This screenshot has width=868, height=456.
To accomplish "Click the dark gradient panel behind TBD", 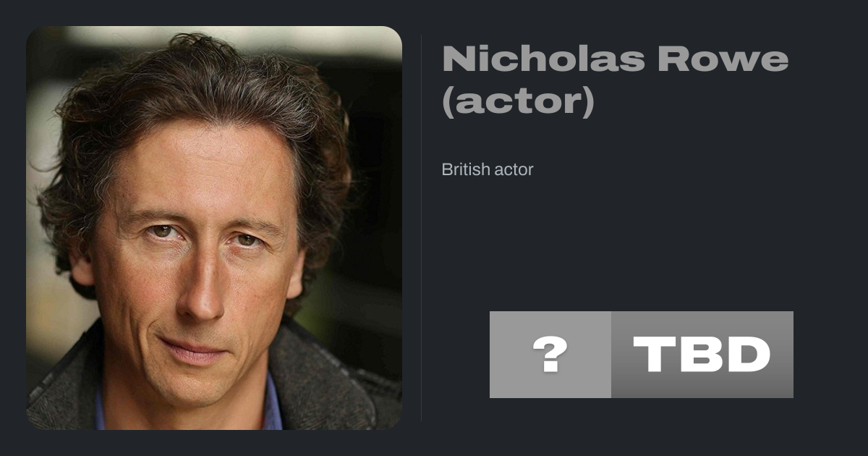I will click(702, 355).
